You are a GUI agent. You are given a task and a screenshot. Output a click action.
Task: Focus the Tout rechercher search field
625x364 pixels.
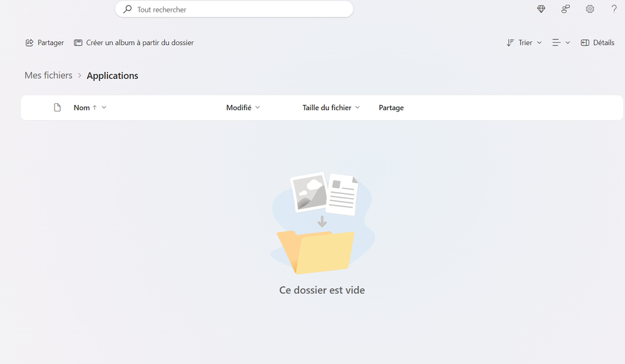[x=234, y=9]
